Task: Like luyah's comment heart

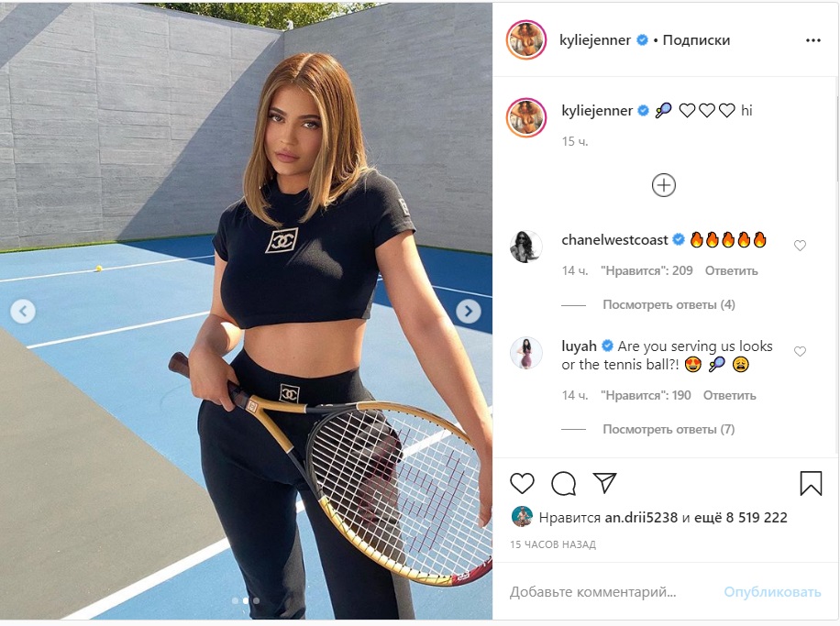Action: [x=800, y=351]
